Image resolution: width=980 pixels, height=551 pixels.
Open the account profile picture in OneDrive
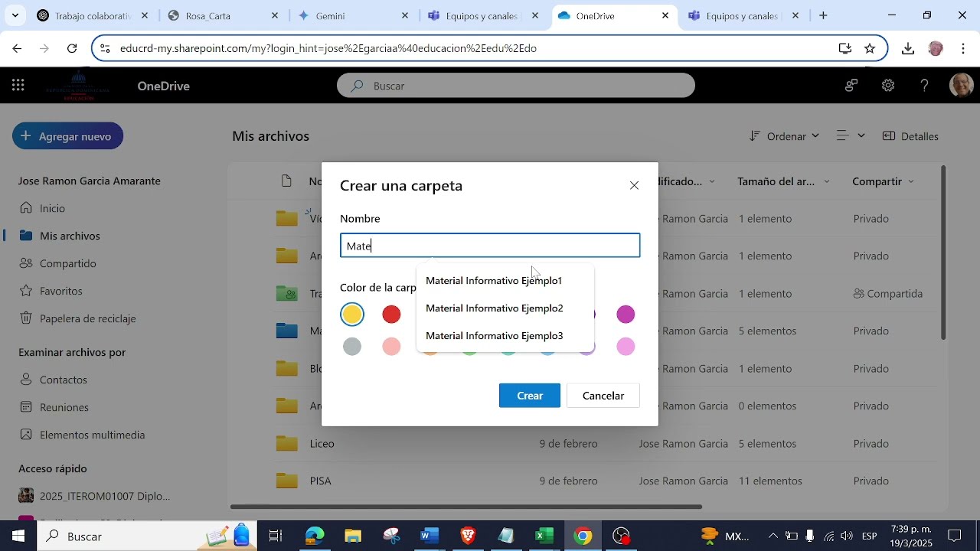tap(962, 86)
